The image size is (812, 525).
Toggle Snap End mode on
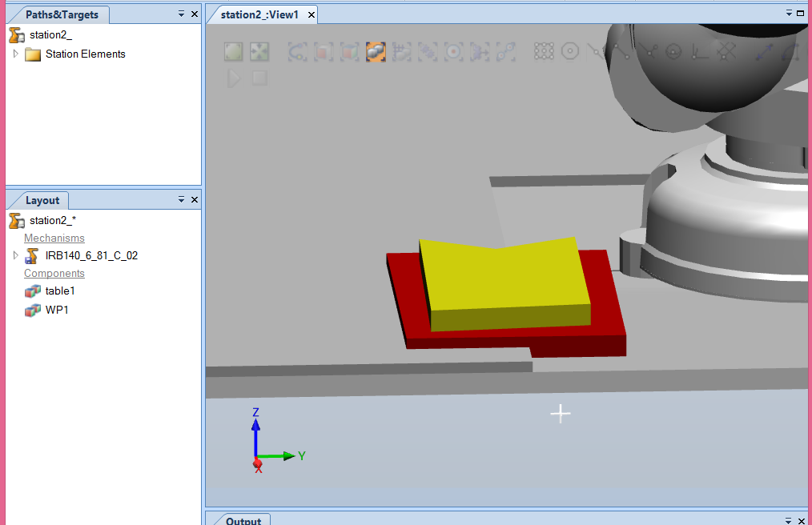point(621,50)
